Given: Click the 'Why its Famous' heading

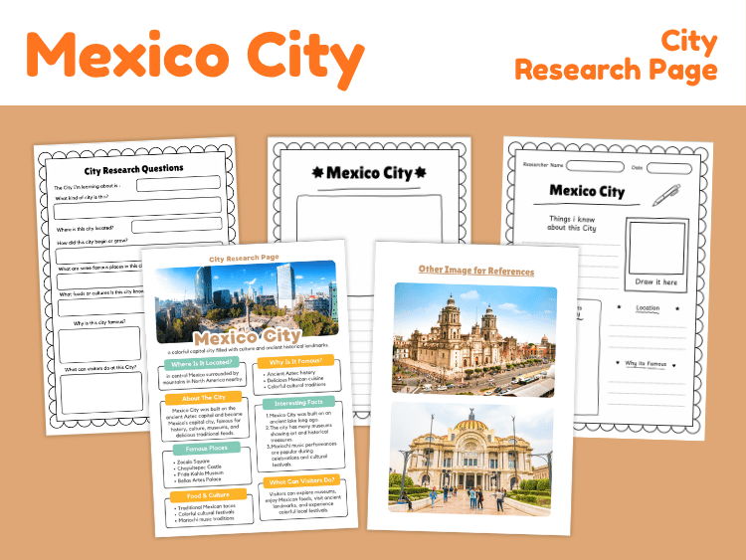Looking at the screenshot, I should point(646,364).
